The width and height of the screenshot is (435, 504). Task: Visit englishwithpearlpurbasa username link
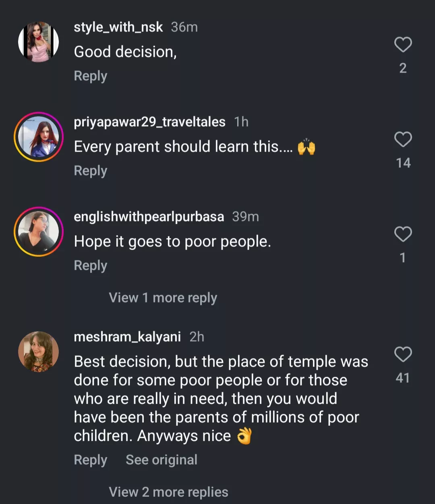(149, 217)
